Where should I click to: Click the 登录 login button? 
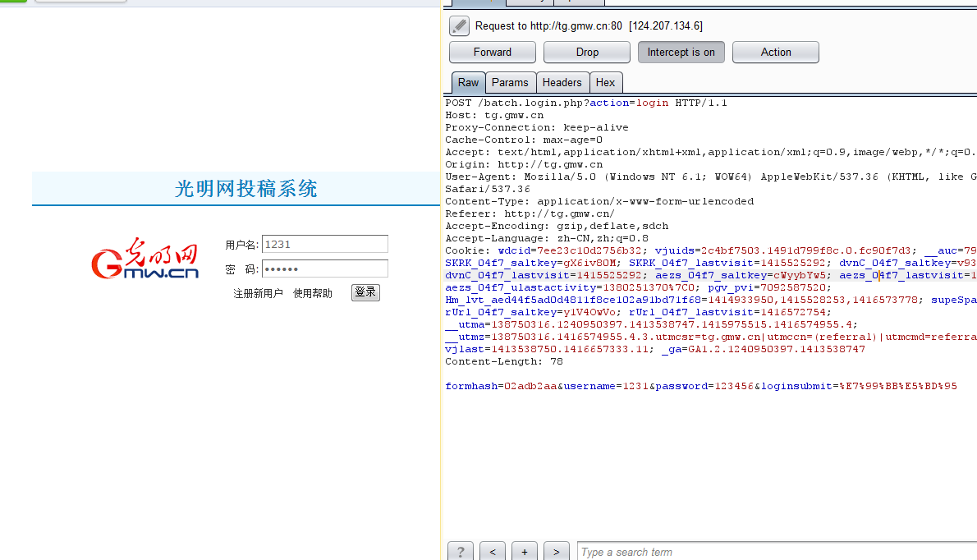click(365, 292)
